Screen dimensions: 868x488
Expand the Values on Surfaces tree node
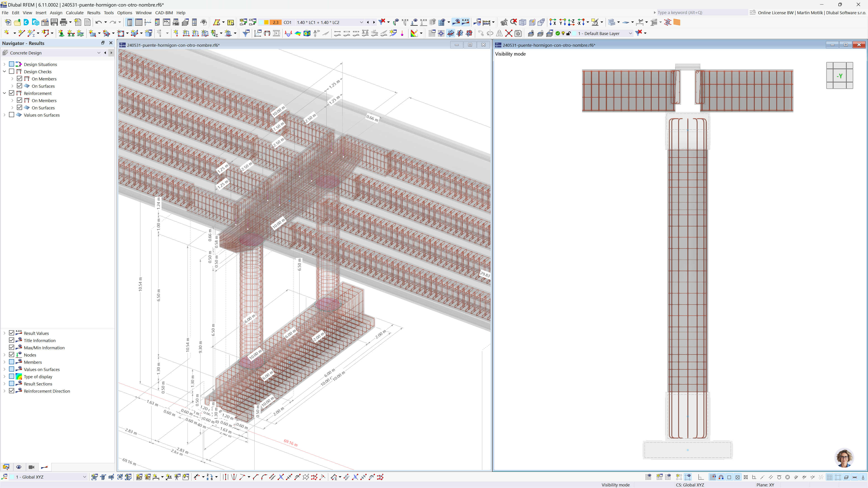[x=4, y=115]
